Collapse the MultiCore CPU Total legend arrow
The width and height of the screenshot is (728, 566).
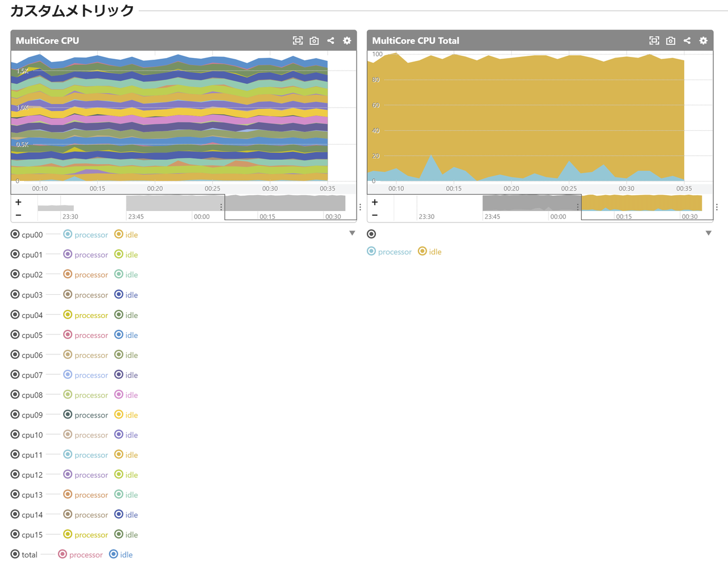point(709,233)
